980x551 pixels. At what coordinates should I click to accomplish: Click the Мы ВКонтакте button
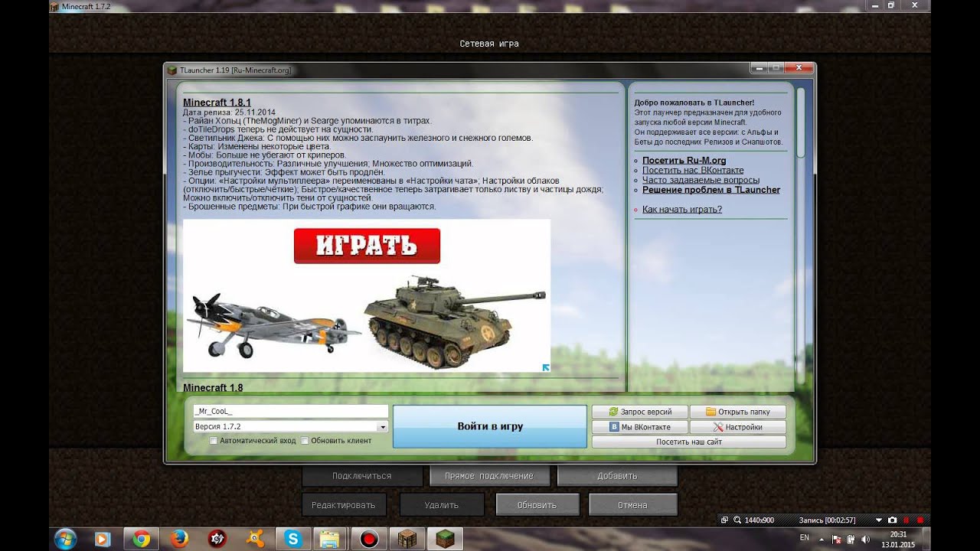640,427
